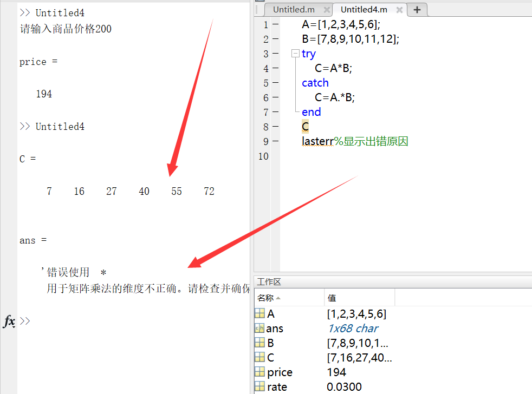Set breakpoint at line 9 dash
Viewport: 532px width, 394px height.
point(276,141)
